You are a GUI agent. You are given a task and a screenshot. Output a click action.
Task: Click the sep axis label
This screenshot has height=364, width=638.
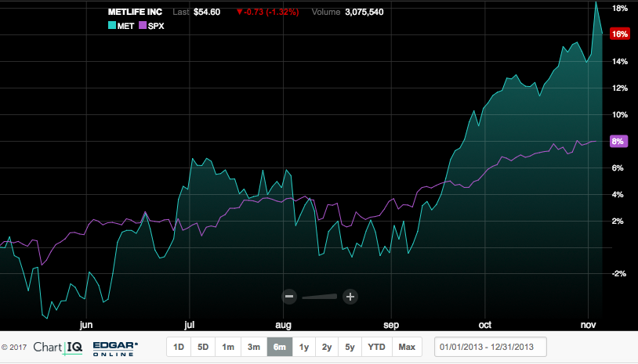point(391,325)
